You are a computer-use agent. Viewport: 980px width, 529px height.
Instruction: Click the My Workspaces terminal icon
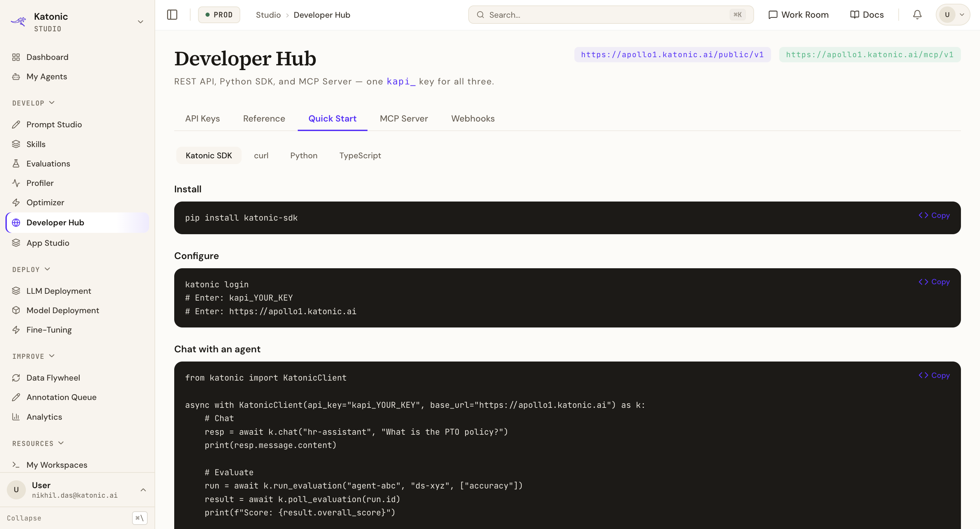[x=16, y=465]
